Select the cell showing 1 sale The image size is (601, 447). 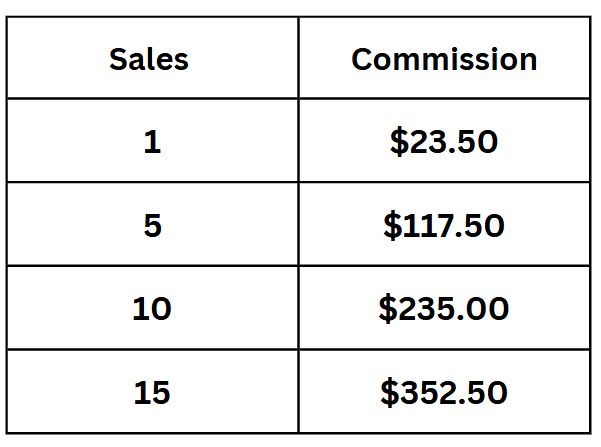click(x=152, y=143)
